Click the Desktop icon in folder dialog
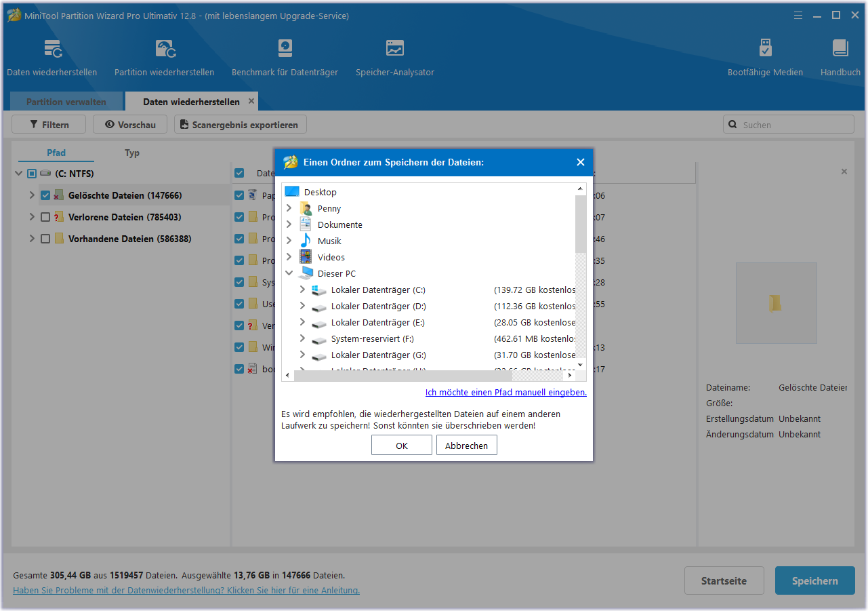Viewport: 868px width, 611px height. tap(292, 192)
